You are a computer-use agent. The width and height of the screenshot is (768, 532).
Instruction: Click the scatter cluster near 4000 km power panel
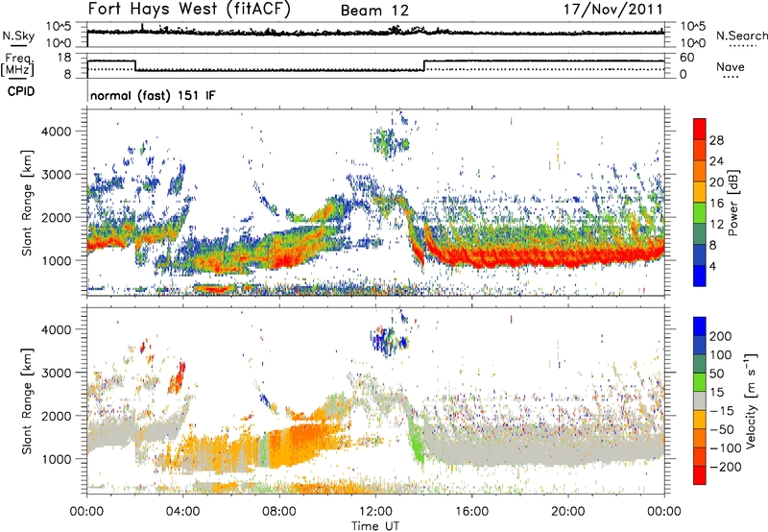(391, 141)
